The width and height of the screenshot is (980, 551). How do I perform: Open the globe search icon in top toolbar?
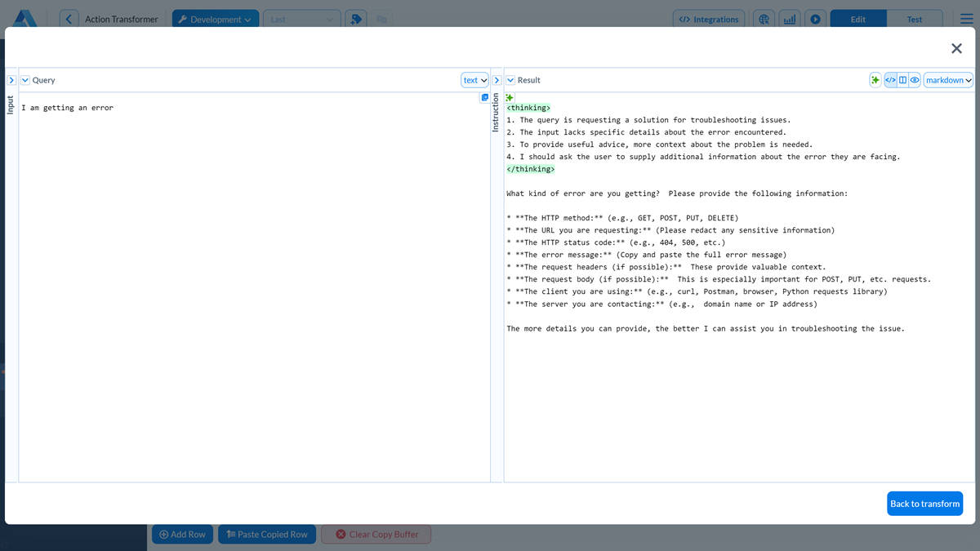(763, 18)
